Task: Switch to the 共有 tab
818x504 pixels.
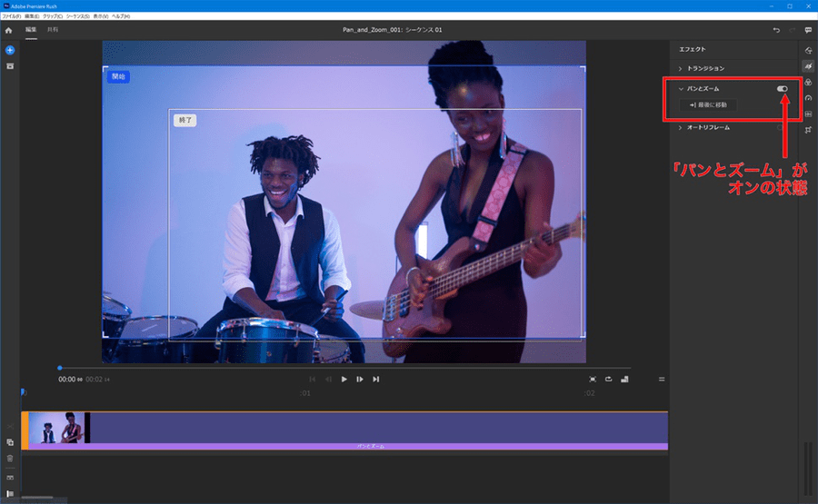Action: [x=53, y=30]
